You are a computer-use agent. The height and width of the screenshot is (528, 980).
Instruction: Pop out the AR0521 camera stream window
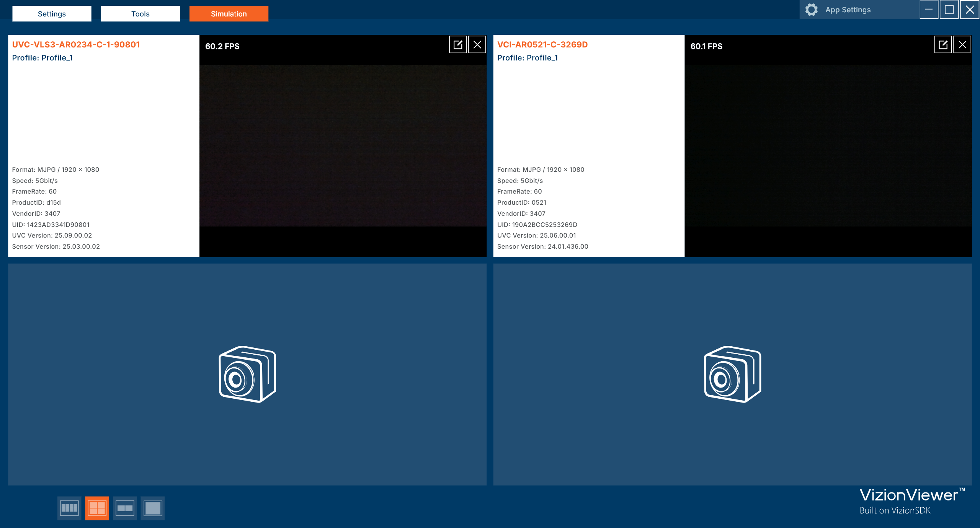pos(943,45)
